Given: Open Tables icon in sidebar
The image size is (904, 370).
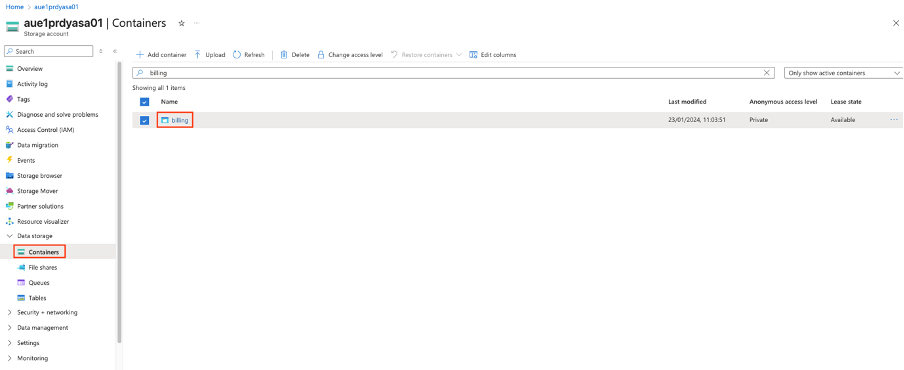Looking at the screenshot, I should pyautogui.click(x=21, y=298).
